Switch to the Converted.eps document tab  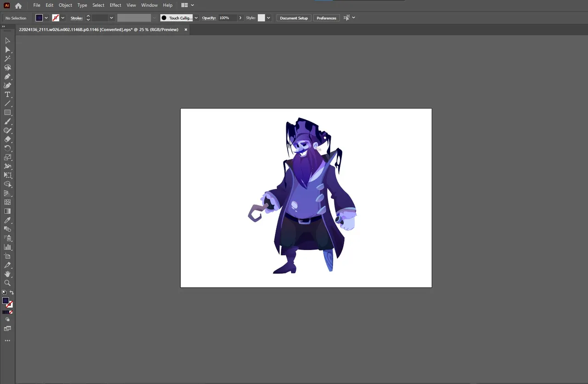click(x=98, y=29)
